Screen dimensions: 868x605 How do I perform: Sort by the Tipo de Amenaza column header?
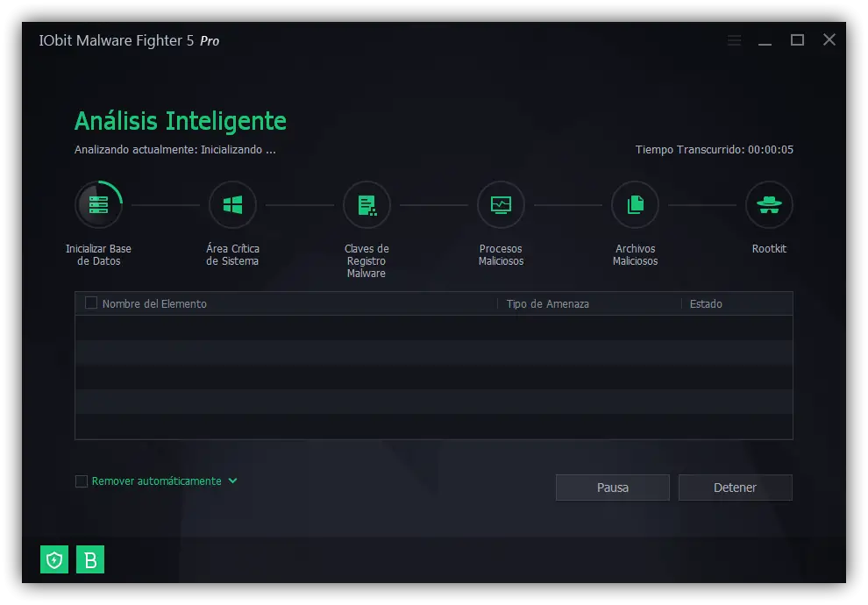tap(547, 304)
